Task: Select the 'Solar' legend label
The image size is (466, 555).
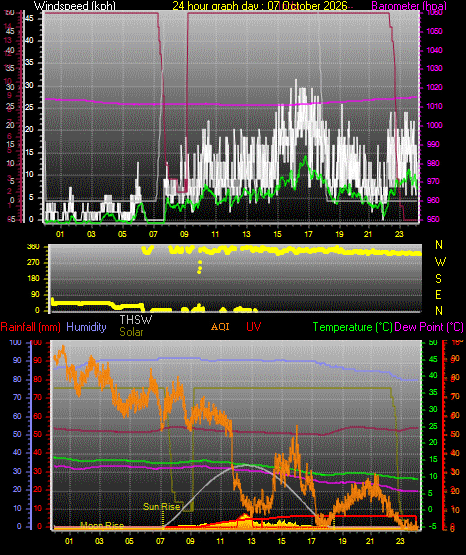Action: pos(131,332)
